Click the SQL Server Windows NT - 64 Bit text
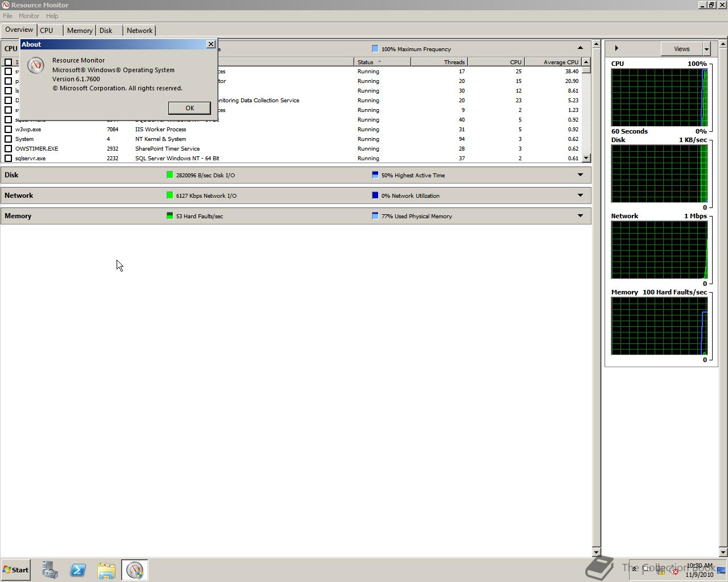The height and width of the screenshot is (582, 728). point(177,159)
